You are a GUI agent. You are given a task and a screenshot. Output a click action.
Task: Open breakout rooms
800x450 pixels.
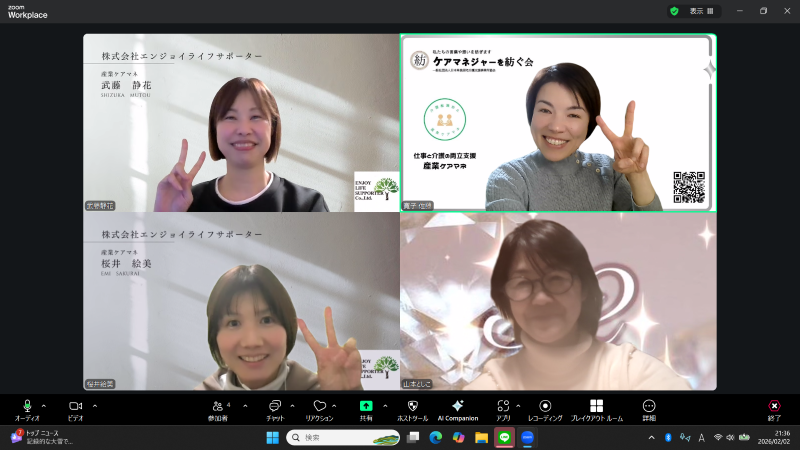tap(596, 406)
